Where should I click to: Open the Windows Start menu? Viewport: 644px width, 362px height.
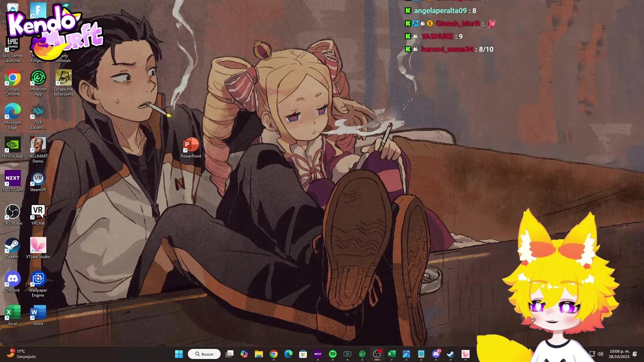pos(179,354)
